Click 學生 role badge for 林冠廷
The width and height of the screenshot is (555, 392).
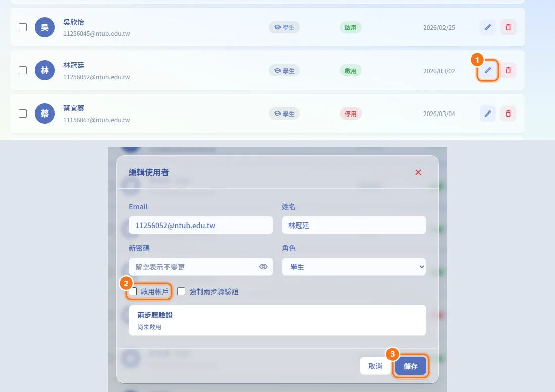tap(284, 71)
